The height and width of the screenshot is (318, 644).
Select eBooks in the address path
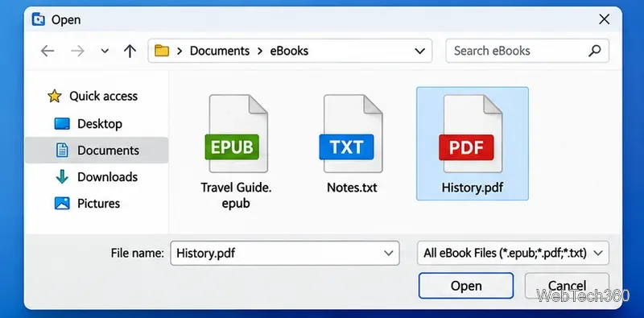pos(289,51)
